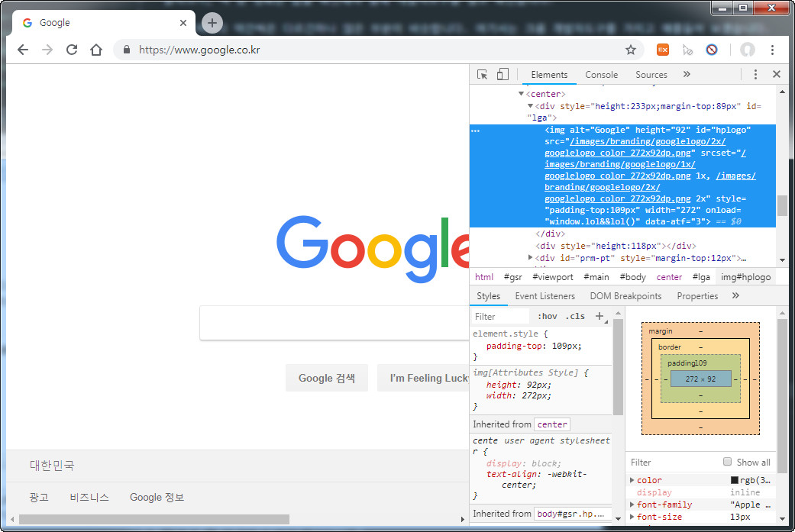This screenshot has width=795, height=532.
Task: Open the 비즈니스 footer link
Action: coord(89,497)
